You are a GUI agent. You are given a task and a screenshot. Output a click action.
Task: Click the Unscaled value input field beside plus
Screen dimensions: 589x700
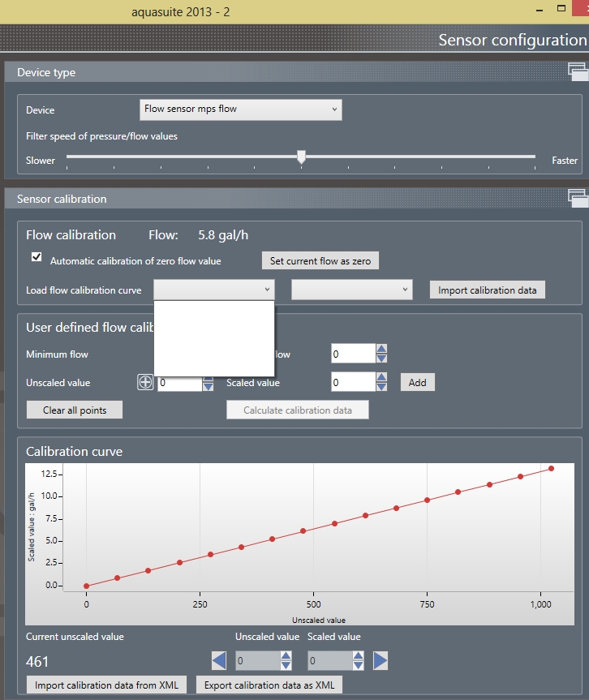tap(178, 383)
